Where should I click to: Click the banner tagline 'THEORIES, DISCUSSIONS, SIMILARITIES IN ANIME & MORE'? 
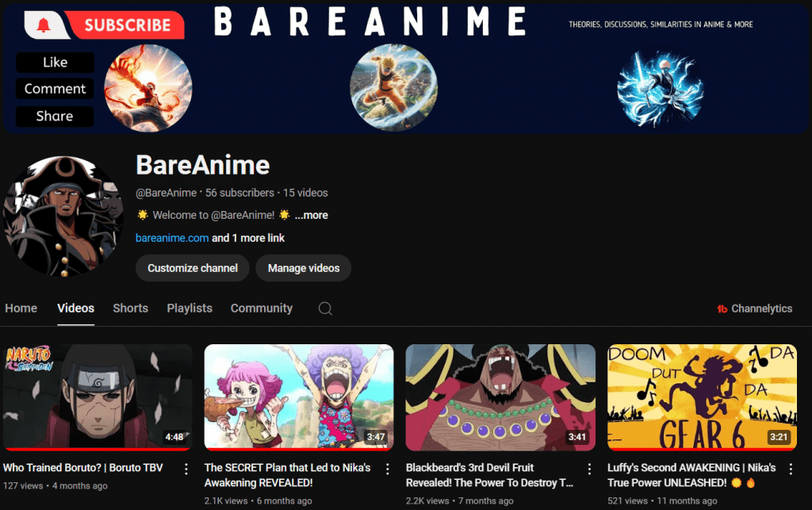click(x=661, y=25)
